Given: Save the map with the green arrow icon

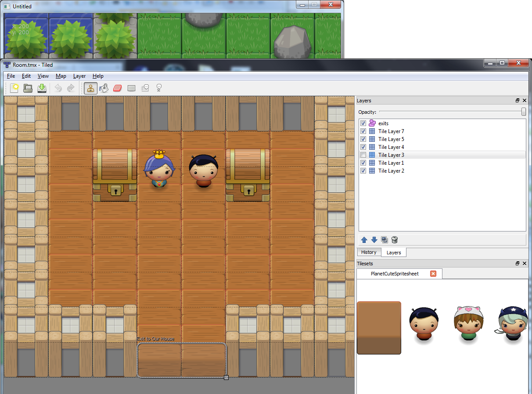Looking at the screenshot, I should (x=42, y=88).
